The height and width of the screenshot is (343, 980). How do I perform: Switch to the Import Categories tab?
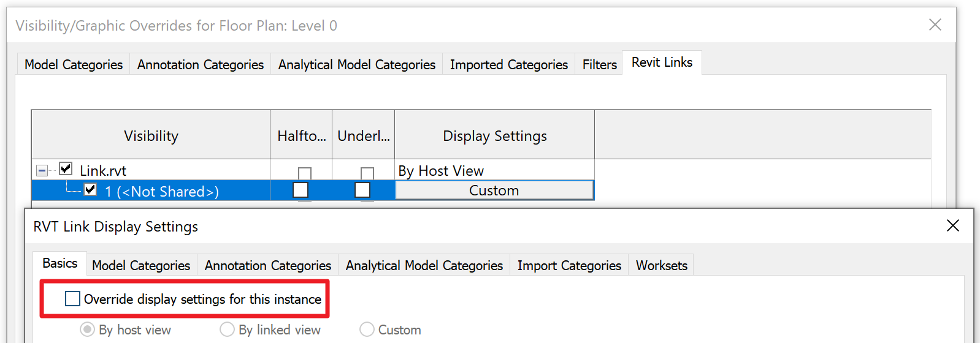(569, 265)
